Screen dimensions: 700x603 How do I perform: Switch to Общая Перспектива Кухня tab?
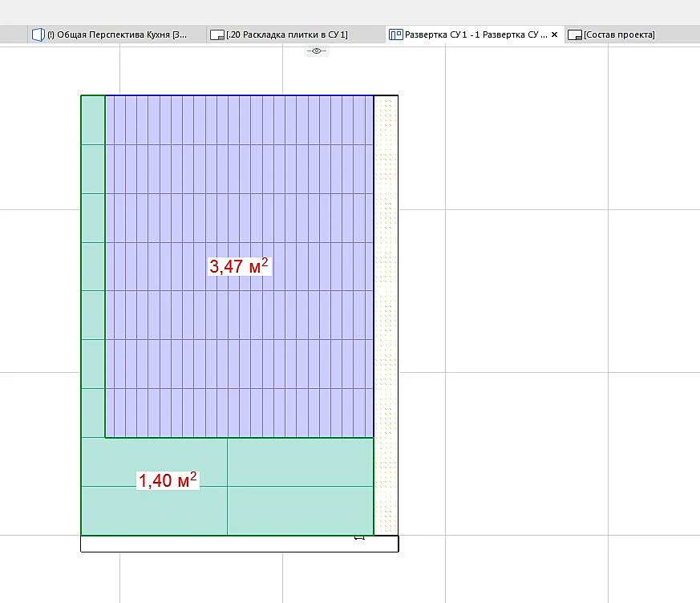pyautogui.click(x=117, y=34)
